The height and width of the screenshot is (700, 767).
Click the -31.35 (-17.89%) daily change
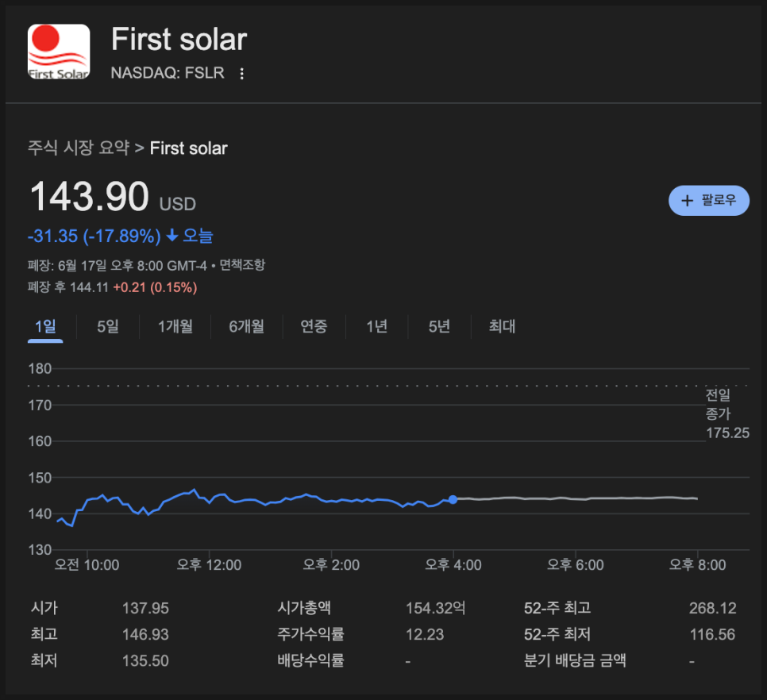(94, 236)
